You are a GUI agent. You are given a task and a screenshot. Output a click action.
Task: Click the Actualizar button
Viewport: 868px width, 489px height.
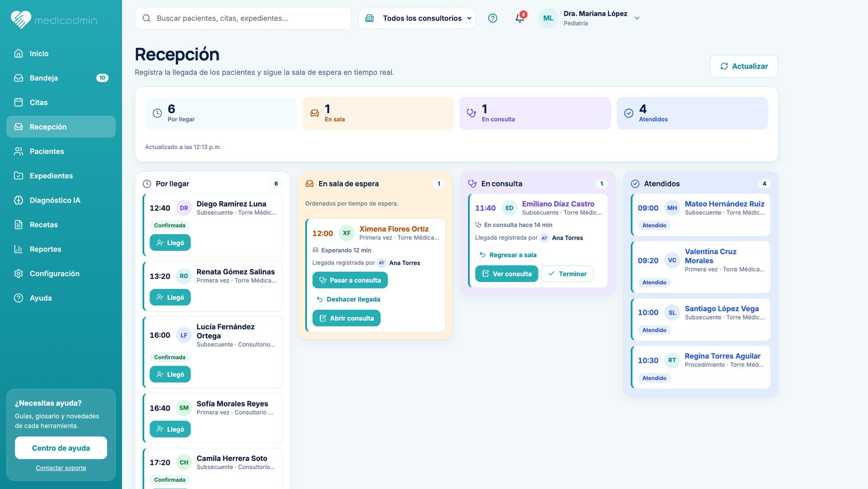tap(743, 66)
